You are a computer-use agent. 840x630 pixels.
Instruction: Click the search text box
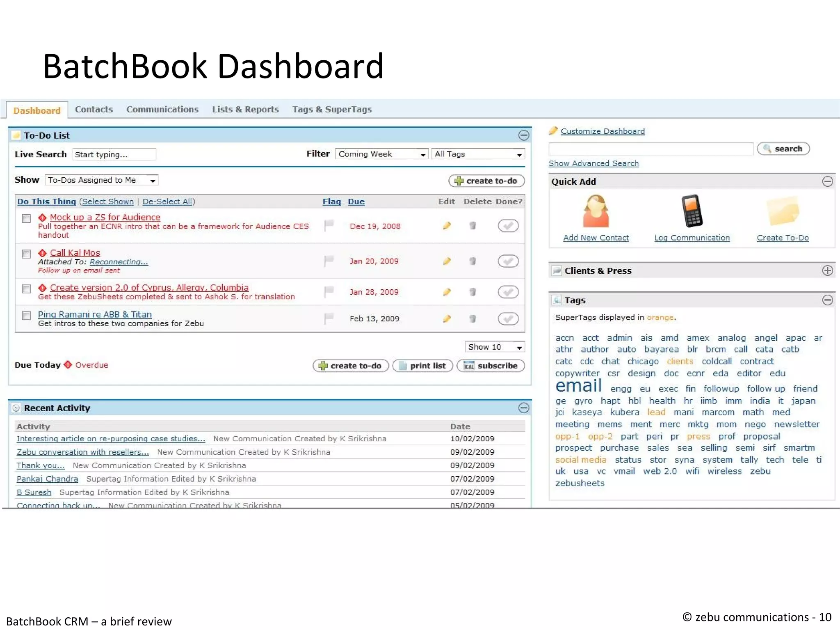[x=651, y=149]
